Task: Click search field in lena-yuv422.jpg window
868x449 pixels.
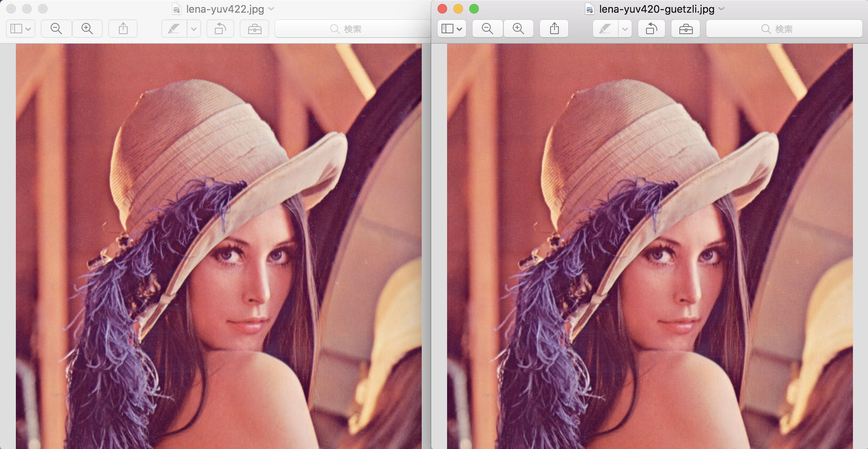Action: pos(352,29)
